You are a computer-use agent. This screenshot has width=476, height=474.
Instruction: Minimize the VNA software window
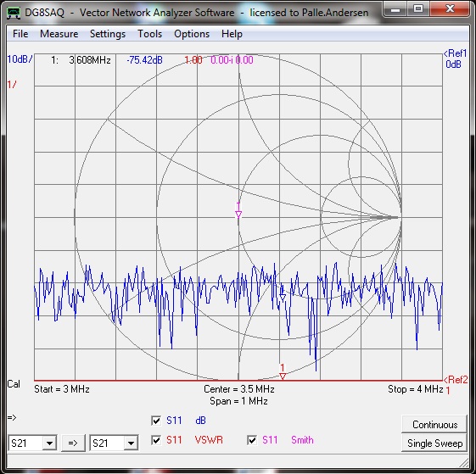pos(395,9)
